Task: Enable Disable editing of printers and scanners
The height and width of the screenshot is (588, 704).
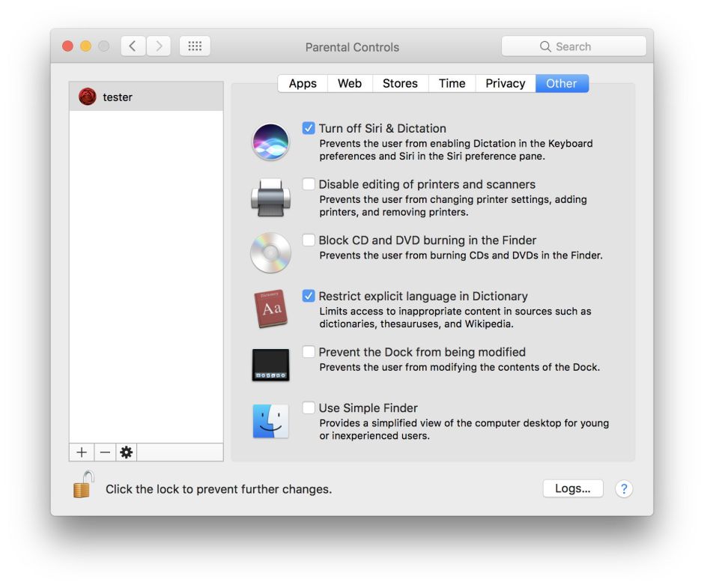Action: coord(309,184)
